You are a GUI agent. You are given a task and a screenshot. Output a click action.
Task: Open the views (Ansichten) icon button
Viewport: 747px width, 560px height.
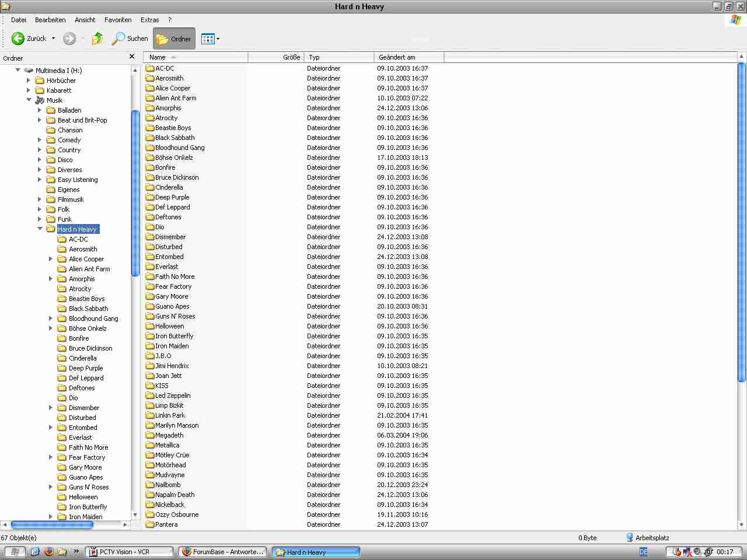208,39
